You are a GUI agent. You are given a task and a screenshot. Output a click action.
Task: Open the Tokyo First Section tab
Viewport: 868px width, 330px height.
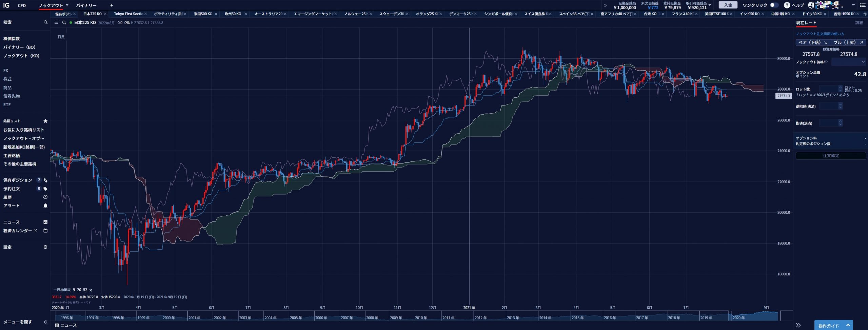click(x=128, y=14)
